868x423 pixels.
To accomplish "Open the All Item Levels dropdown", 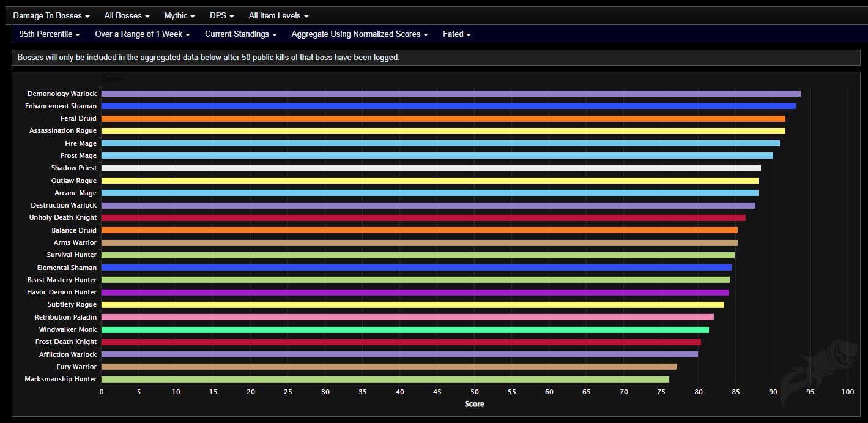I will (278, 15).
